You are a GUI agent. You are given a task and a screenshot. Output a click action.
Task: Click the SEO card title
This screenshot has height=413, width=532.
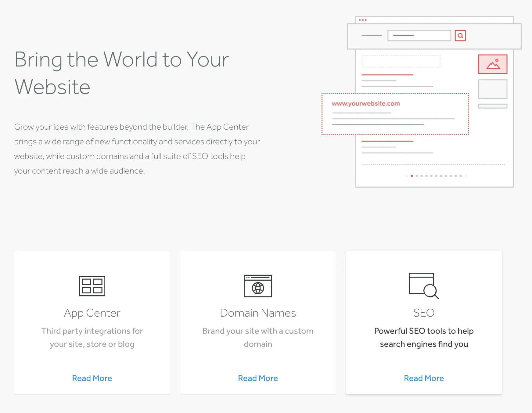point(424,313)
